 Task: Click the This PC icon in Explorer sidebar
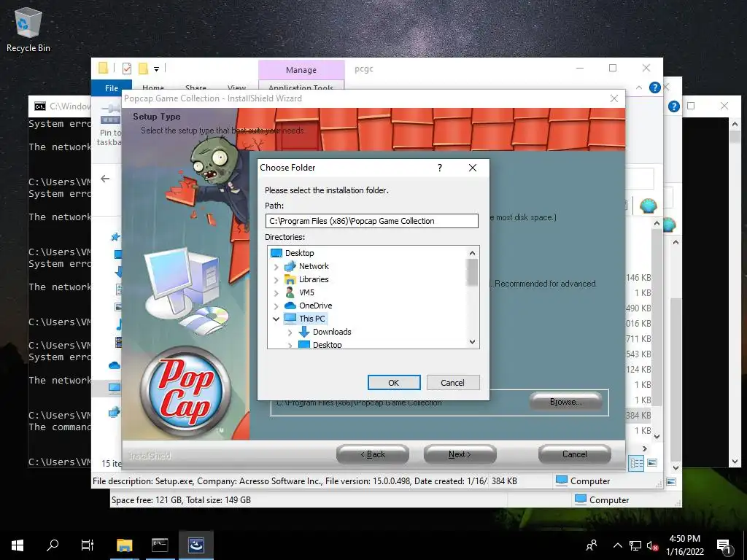[115, 388]
